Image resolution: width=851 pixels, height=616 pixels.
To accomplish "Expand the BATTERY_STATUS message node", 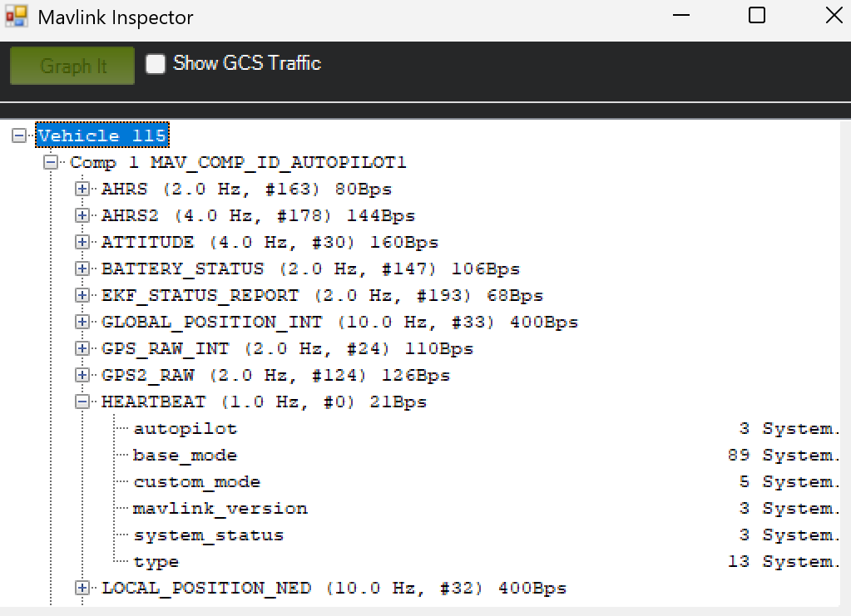I will (82, 269).
